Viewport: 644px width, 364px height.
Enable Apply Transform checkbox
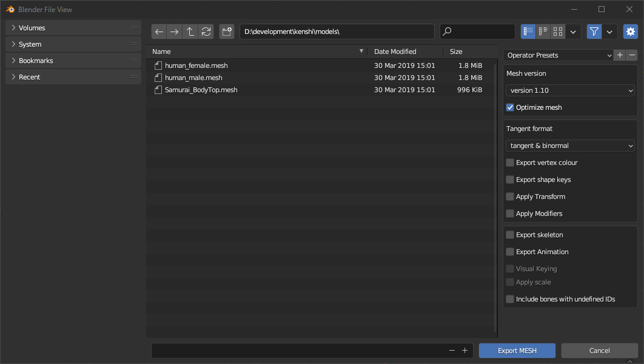point(510,197)
